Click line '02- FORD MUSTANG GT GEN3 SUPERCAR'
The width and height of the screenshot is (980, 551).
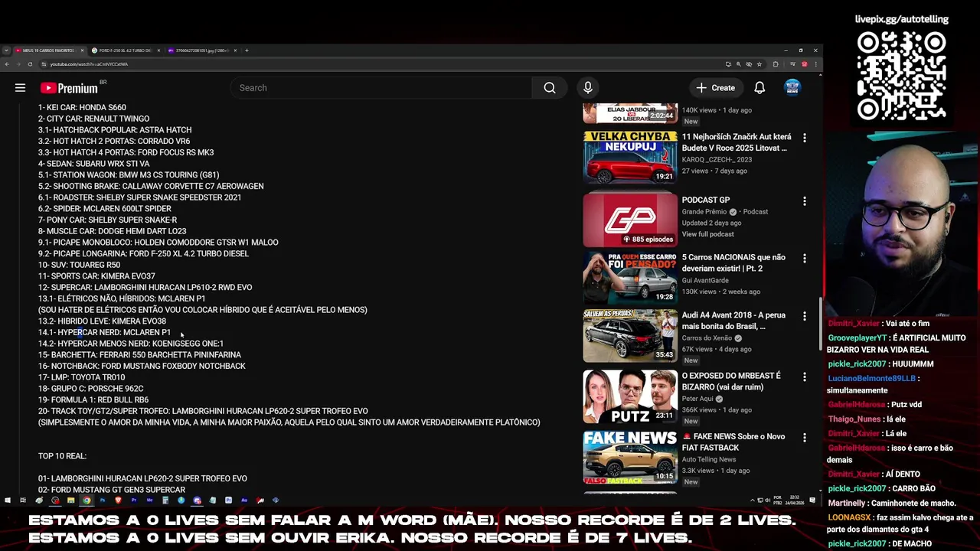pyautogui.click(x=112, y=490)
